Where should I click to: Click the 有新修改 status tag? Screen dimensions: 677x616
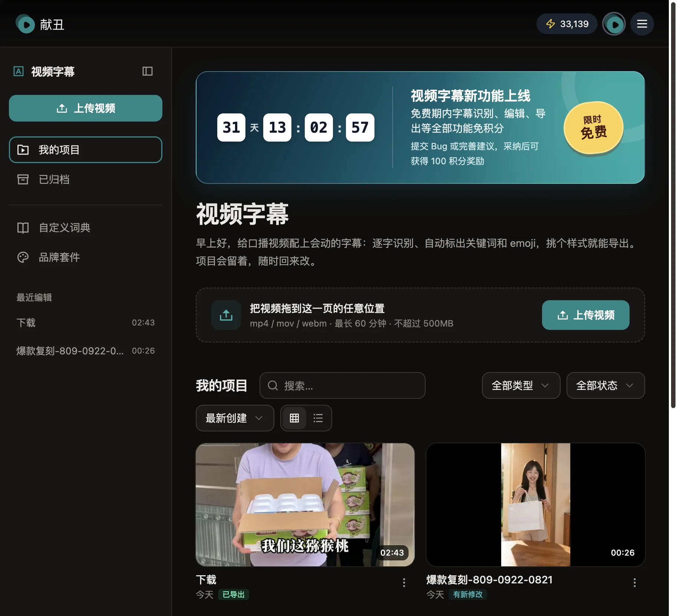468,595
